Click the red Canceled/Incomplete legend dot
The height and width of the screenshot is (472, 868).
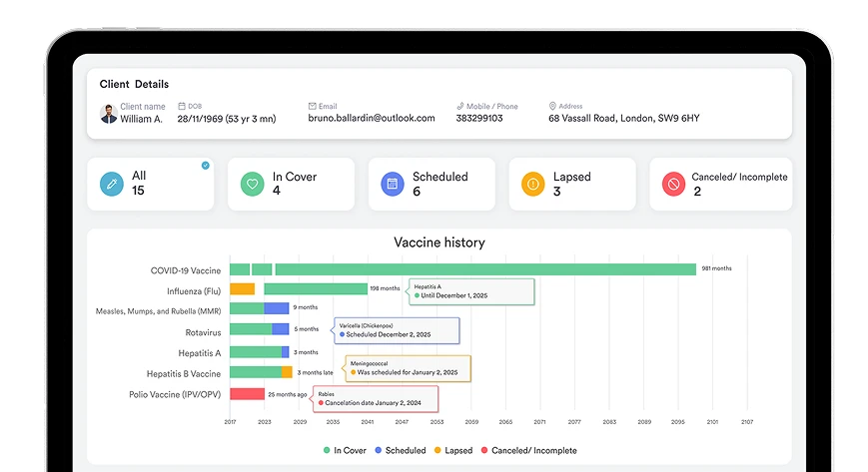[485, 450]
